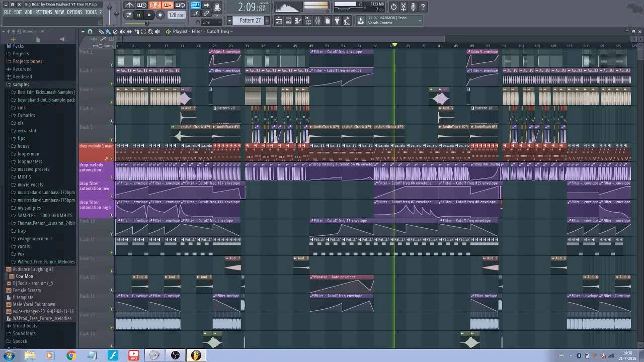Click the undo history icon
Viewport: 644px width, 362px height.
tap(394, 7)
